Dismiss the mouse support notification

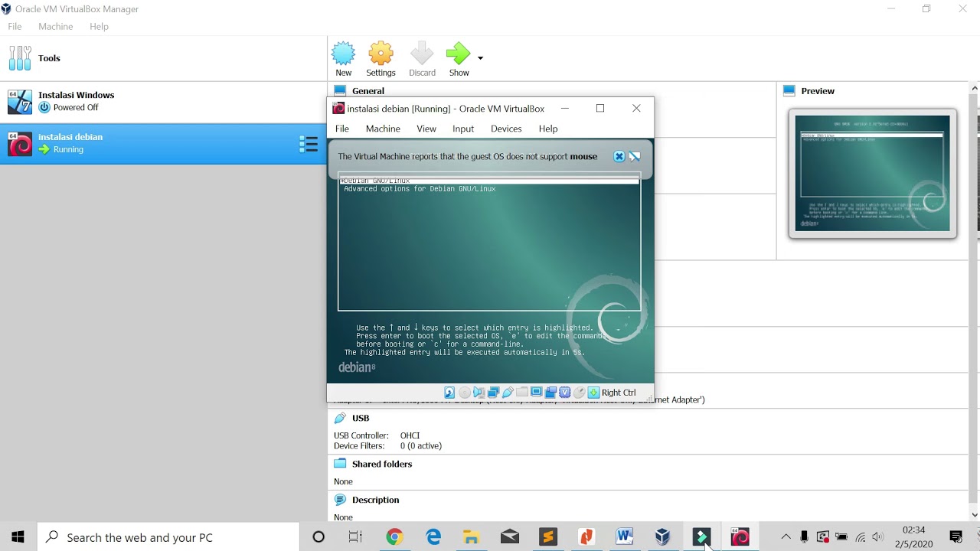[x=619, y=156]
